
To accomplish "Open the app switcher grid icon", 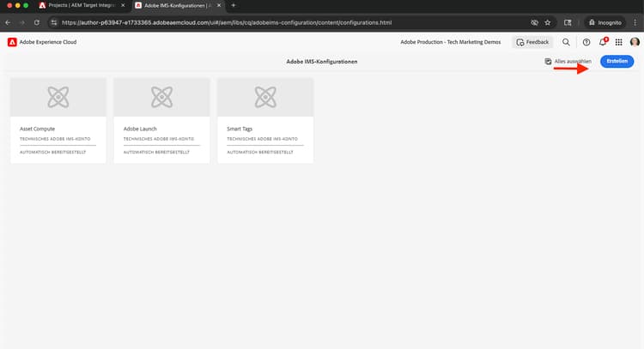I will (x=618, y=42).
